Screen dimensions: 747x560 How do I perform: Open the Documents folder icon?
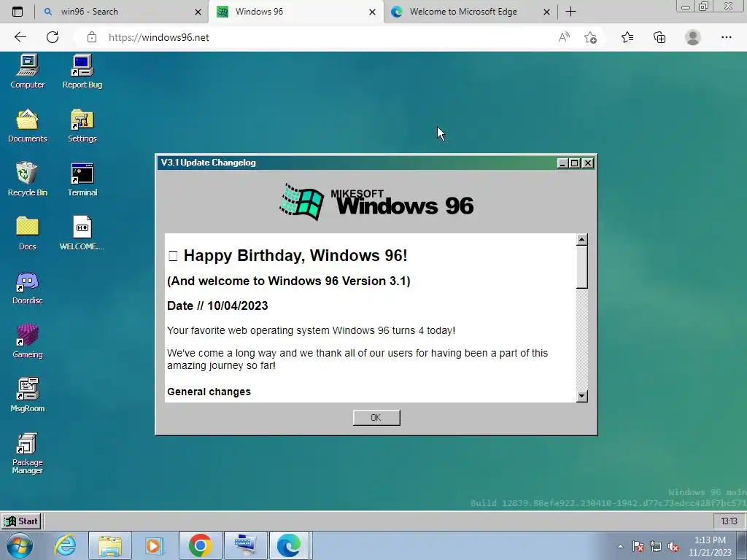[27, 125]
